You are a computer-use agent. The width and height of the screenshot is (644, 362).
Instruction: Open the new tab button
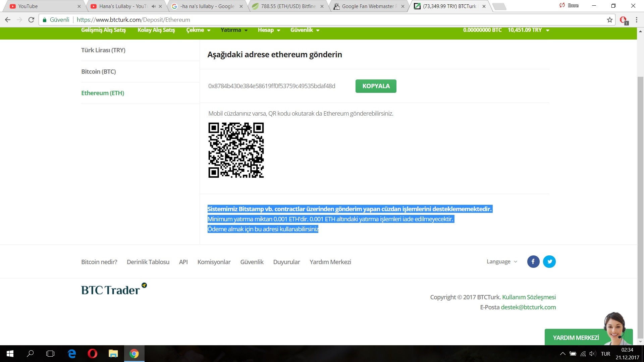(x=499, y=6)
